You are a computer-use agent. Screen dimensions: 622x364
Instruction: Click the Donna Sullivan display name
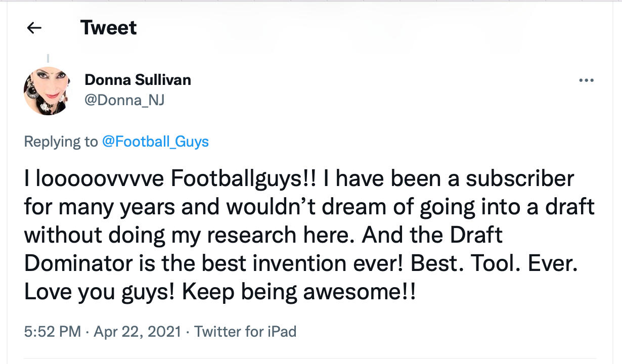(138, 80)
